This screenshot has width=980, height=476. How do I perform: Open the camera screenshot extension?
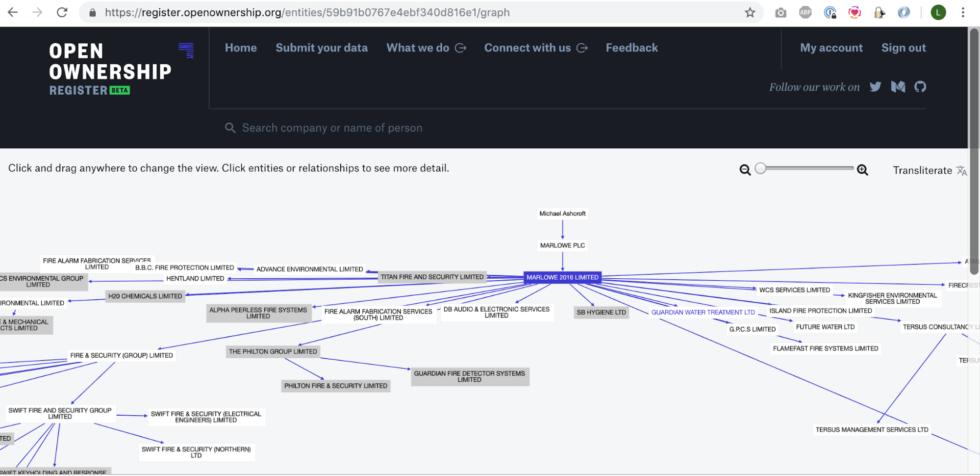780,13
